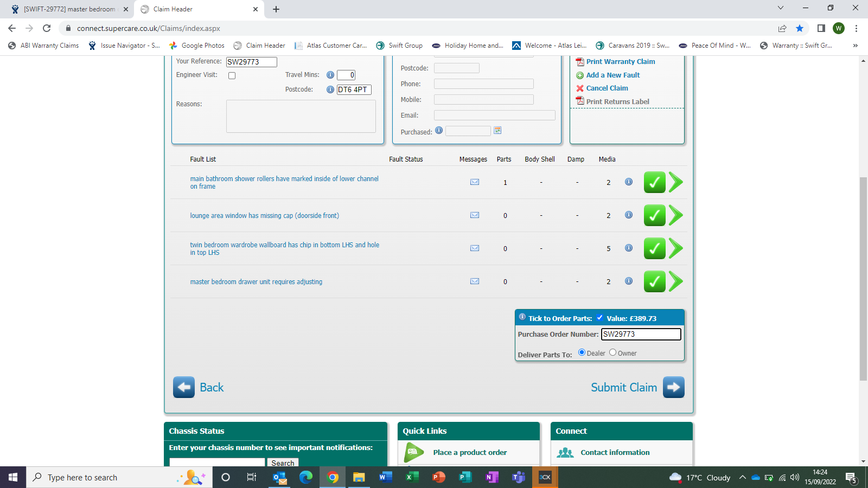Click info icon for main bathroom shower fault
Viewport: 868px width, 488px height.
click(629, 182)
